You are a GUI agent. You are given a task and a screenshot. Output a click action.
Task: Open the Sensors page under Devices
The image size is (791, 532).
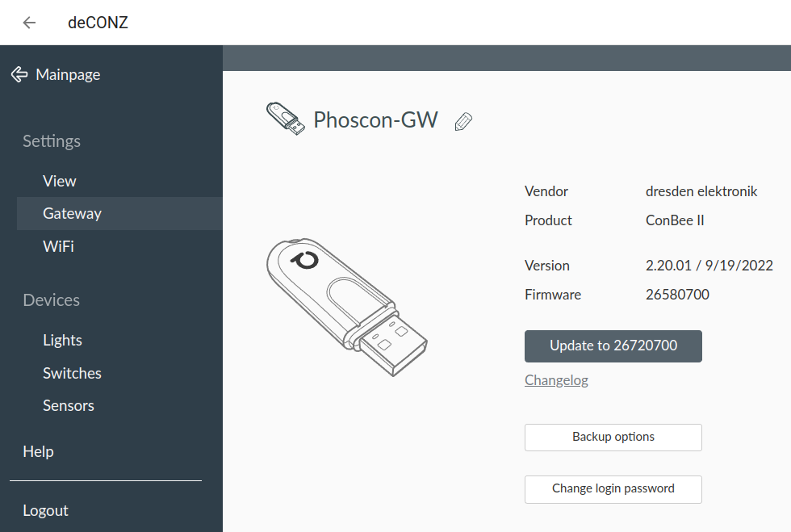[68, 405]
